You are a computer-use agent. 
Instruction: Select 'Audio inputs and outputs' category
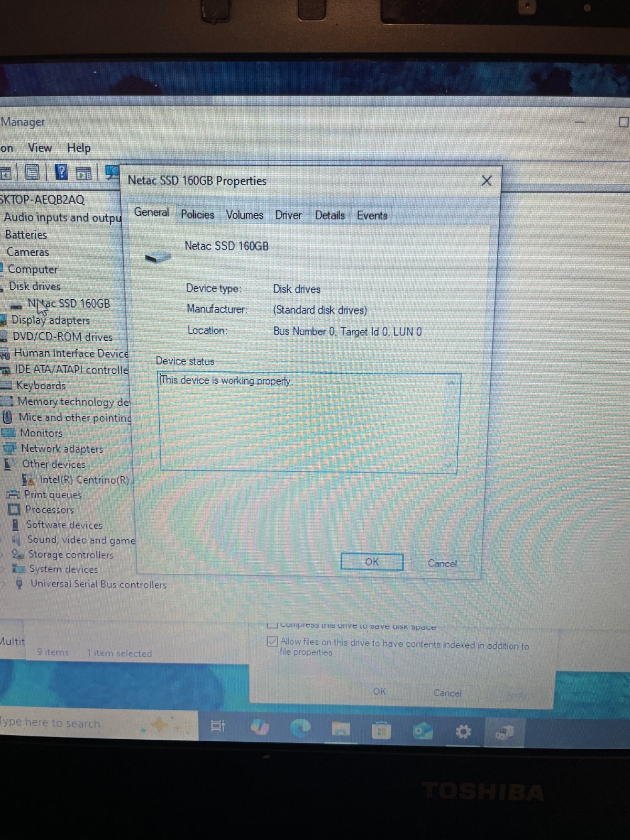coord(62,217)
